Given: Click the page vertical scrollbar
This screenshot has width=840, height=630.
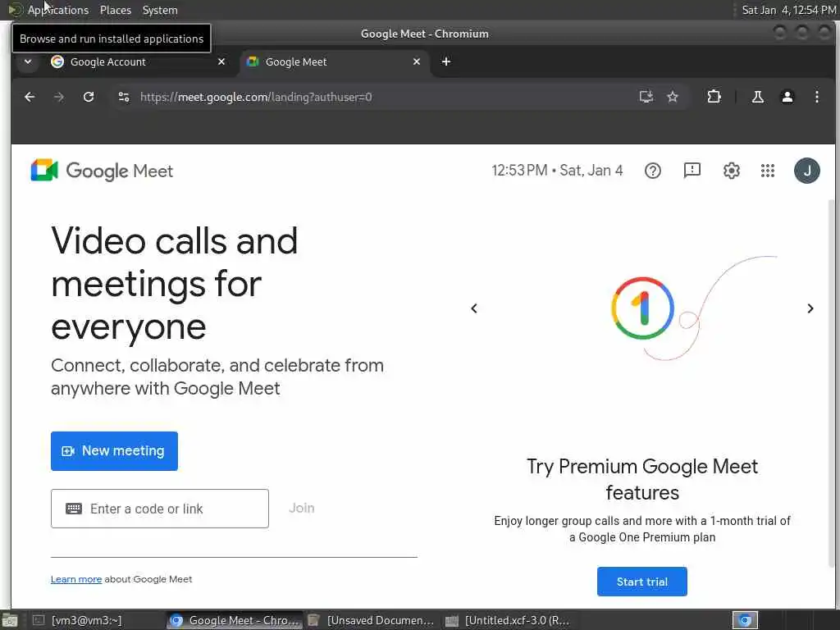Looking at the screenshot, I should (x=832, y=383).
